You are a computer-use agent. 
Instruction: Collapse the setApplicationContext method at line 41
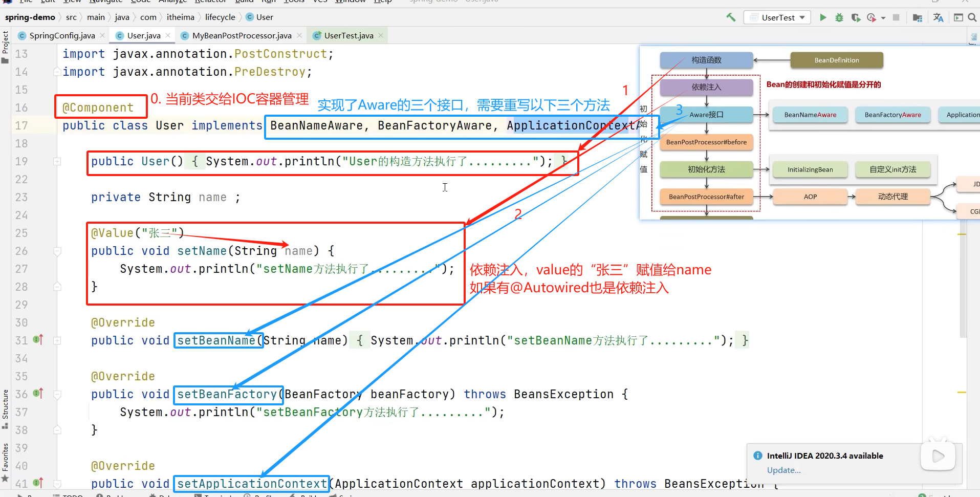point(57,484)
